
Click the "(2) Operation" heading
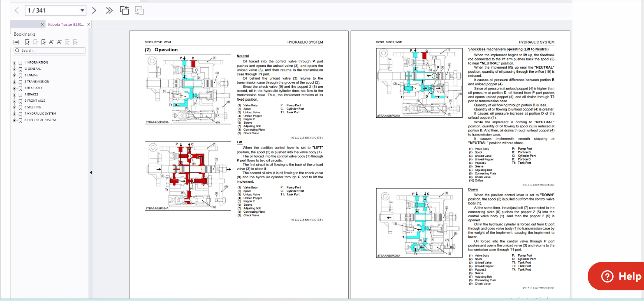[161, 50]
